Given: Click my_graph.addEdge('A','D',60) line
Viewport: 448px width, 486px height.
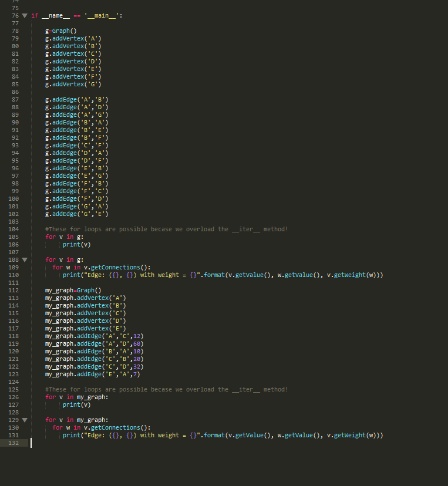Looking at the screenshot, I should pos(95,344).
